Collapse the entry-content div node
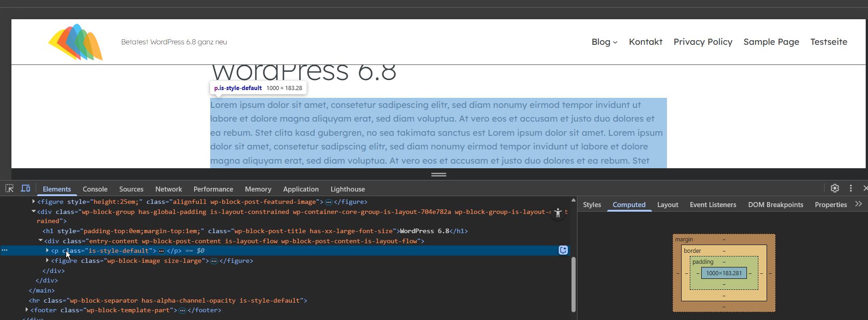Image resolution: width=868 pixels, height=320 pixels. 40,240
